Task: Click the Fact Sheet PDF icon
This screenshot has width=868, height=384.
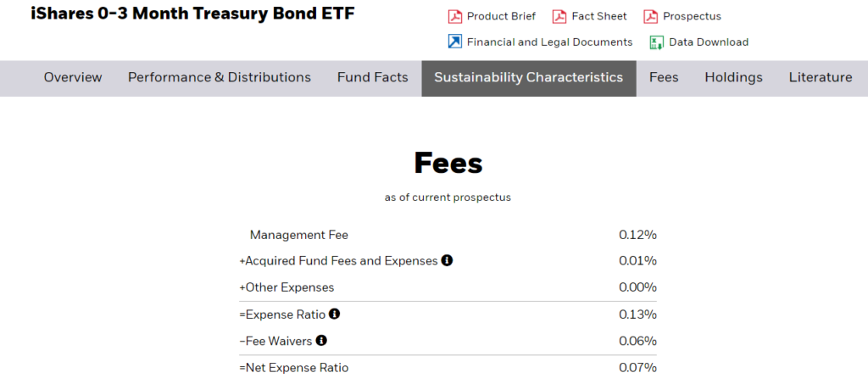Action: [x=559, y=16]
